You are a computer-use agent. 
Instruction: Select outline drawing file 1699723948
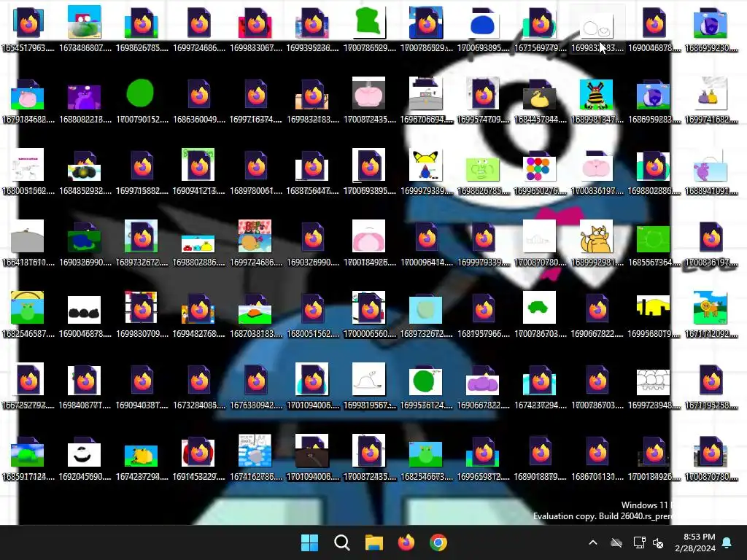[x=654, y=386]
